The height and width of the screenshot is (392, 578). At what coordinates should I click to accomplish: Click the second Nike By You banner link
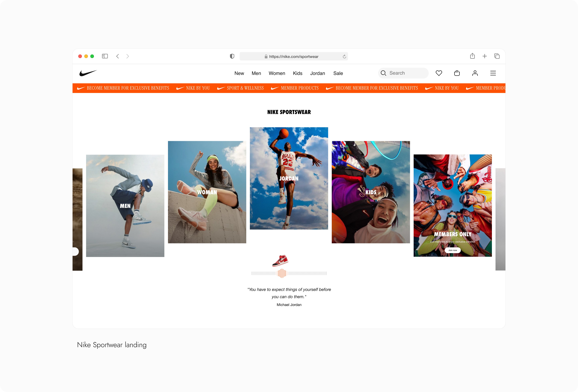point(442,88)
